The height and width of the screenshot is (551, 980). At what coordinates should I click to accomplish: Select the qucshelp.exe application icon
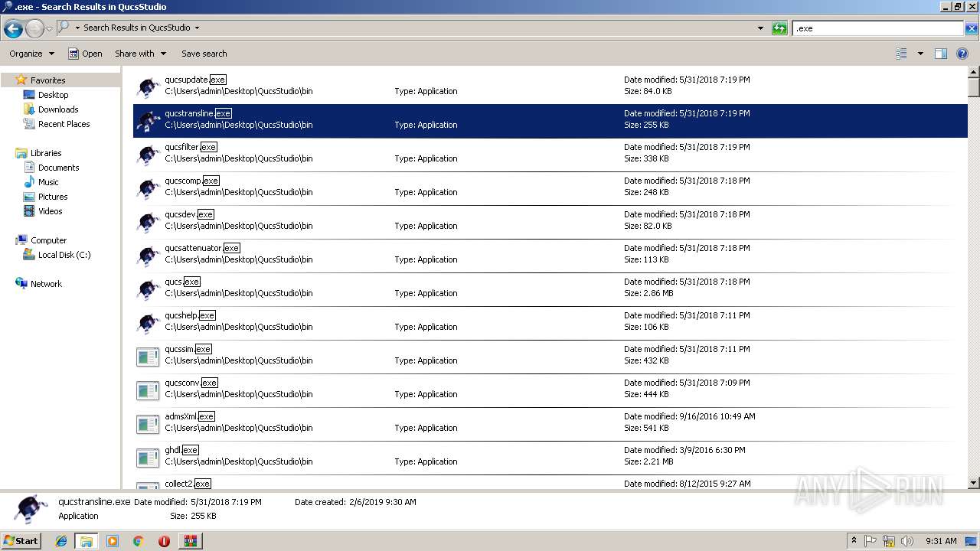[x=148, y=323]
